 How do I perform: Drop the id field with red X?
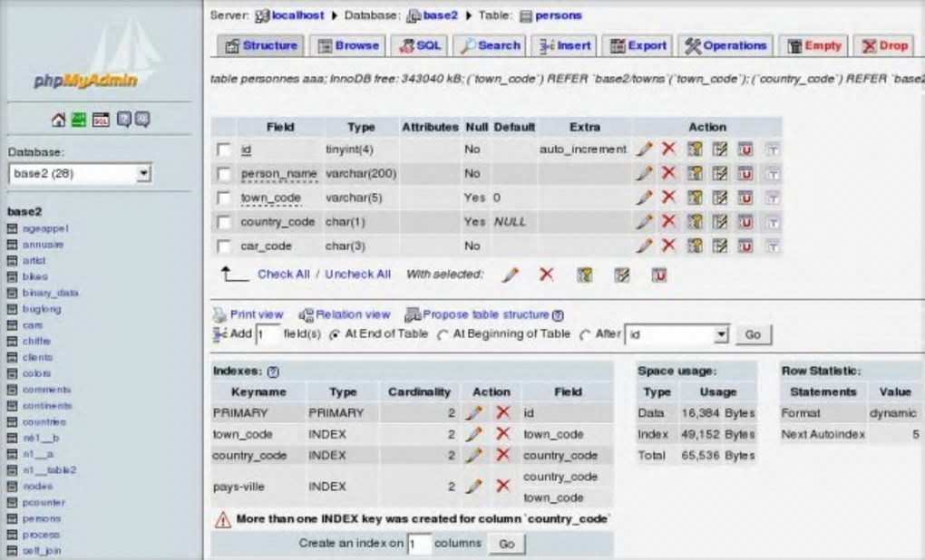668,150
